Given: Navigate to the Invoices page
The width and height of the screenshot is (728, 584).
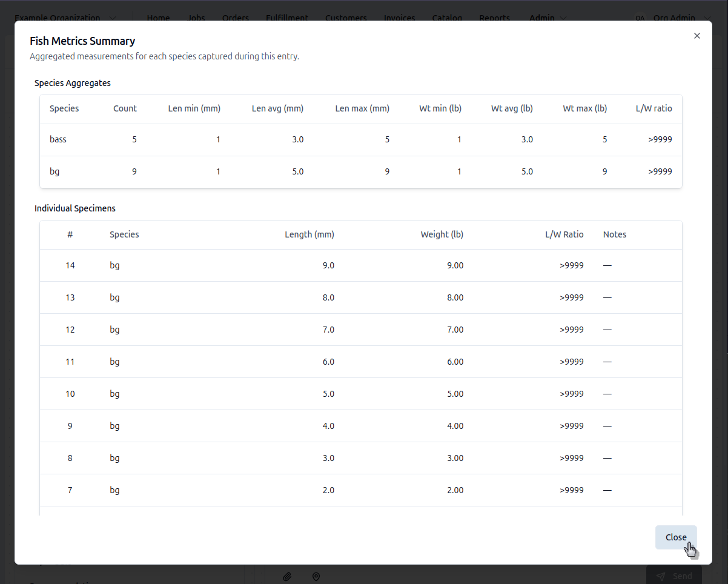Looking at the screenshot, I should (400, 18).
